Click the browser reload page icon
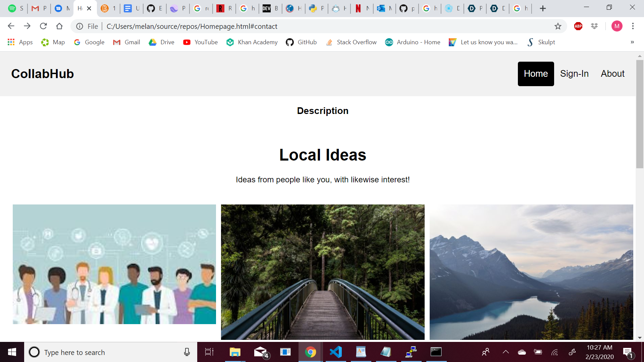 43,26
